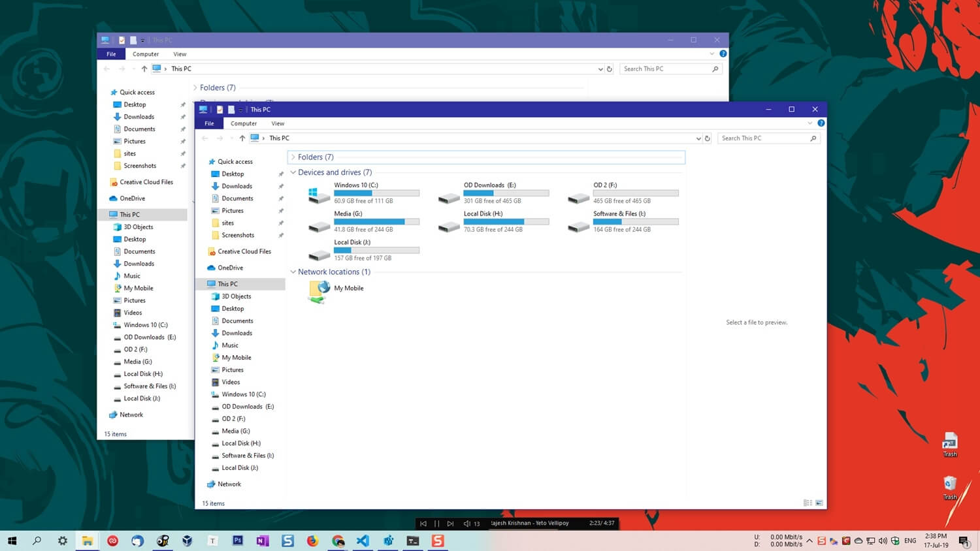This screenshot has height=551, width=980.
Task: Open Visual Studio Code from the taskbar
Action: pyautogui.click(x=363, y=541)
